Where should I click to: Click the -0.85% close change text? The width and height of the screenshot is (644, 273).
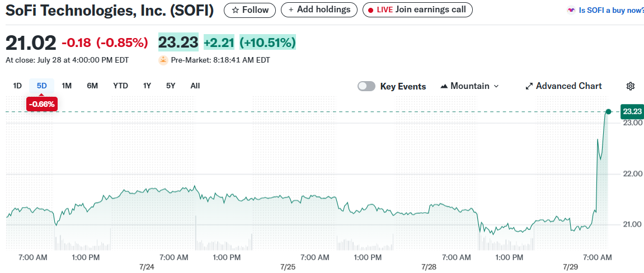click(x=122, y=43)
